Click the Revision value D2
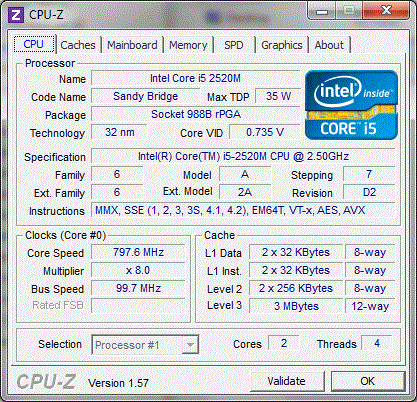The width and height of the screenshot is (417, 402). coord(369,192)
